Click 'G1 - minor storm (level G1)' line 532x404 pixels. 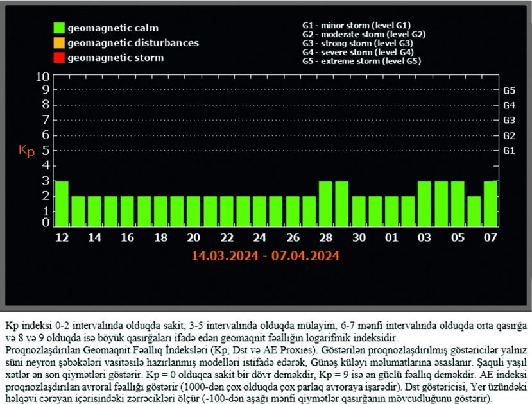357,26
